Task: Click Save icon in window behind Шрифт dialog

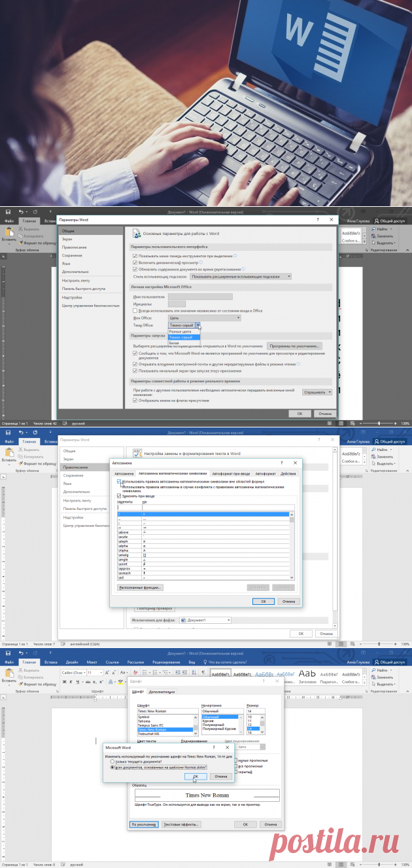Action: pyautogui.click(x=8, y=653)
